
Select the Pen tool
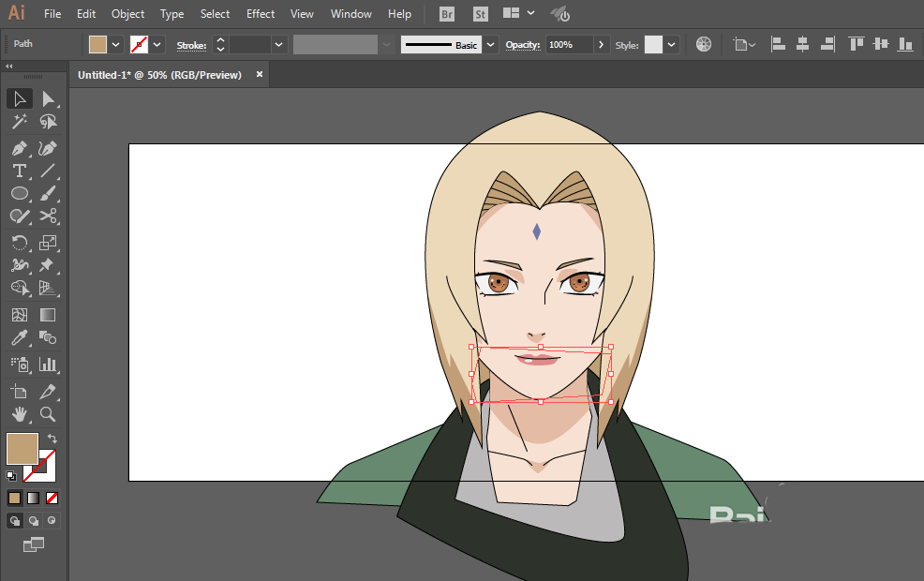pyautogui.click(x=20, y=148)
